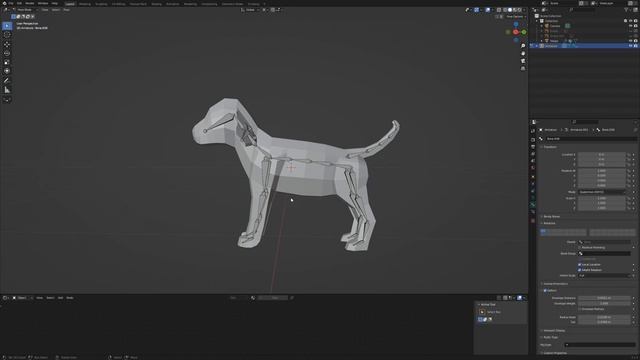
Task: Click the set-selection mode icon in viewport header
Action: click(x=13, y=17)
